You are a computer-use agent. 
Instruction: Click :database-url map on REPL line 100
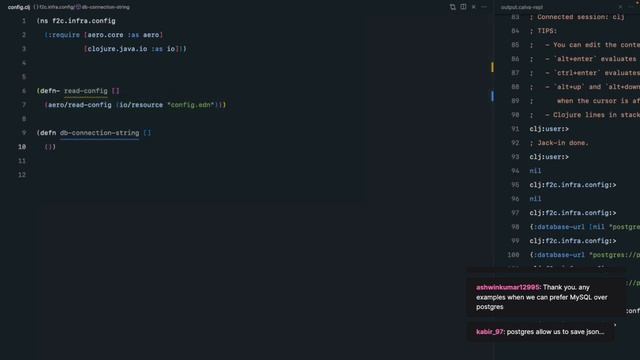pos(584,255)
